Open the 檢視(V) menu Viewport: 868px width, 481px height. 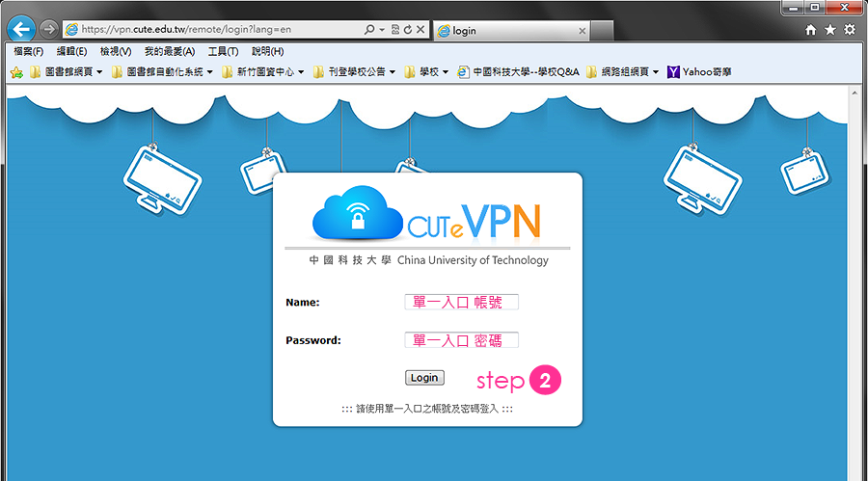pyautogui.click(x=116, y=51)
